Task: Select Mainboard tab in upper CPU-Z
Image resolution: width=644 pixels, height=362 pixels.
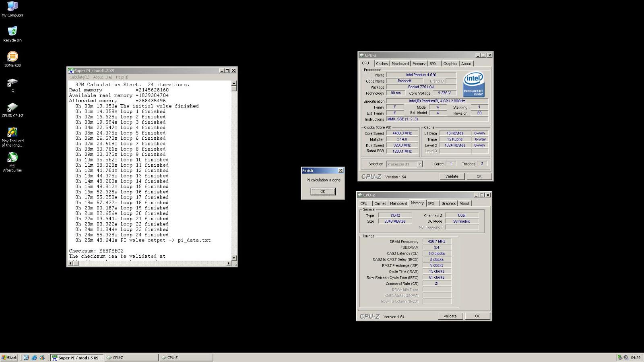Action: tap(400, 64)
